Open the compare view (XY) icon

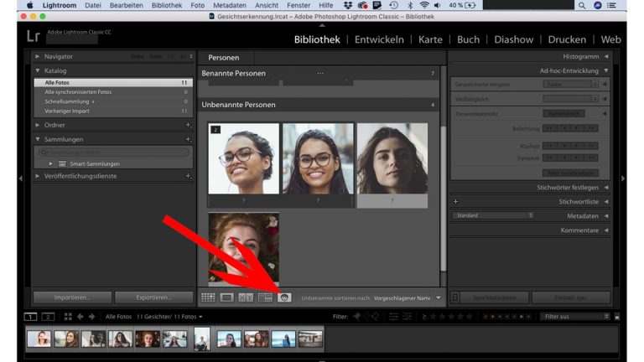(x=246, y=297)
